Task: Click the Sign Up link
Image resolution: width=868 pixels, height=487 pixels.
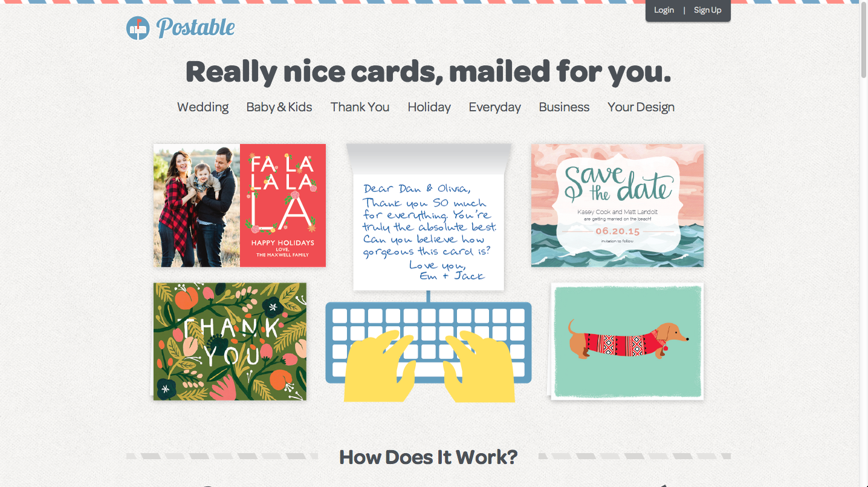Action: tap(707, 10)
